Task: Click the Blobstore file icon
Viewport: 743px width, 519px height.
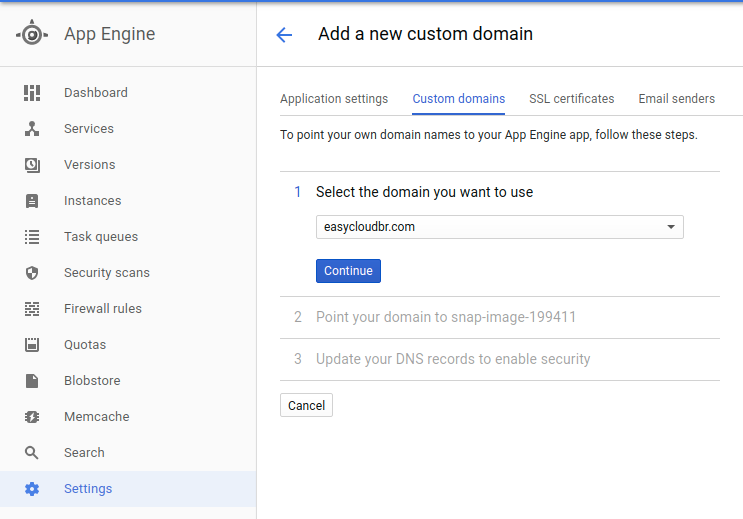Action: pyautogui.click(x=32, y=381)
